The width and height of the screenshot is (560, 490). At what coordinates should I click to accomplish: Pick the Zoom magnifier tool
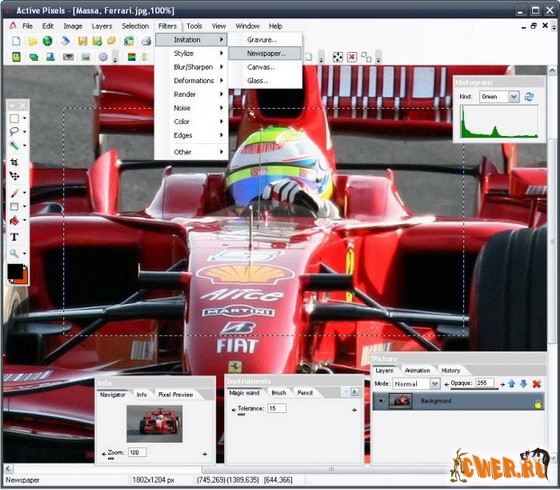(14, 253)
